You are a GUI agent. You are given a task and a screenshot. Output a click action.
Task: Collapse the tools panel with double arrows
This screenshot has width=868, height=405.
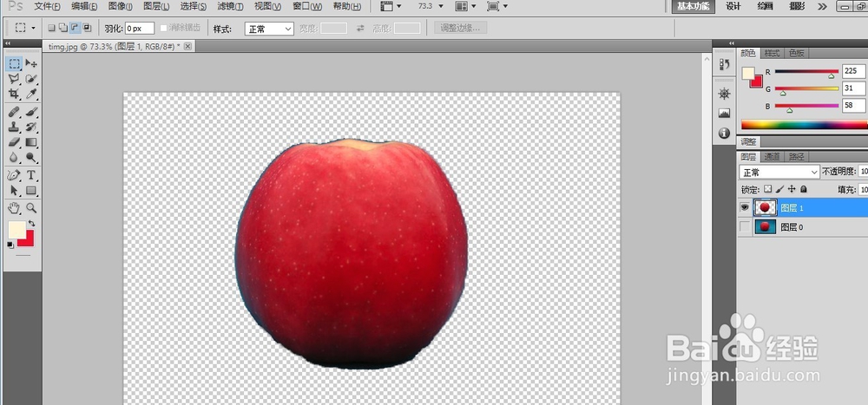(x=8, y=43)
